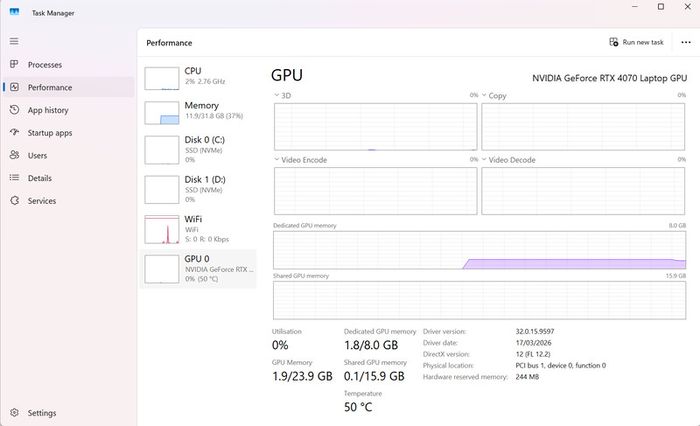Open the Users page
This screenshot has width=700, height=426.
[69, 155]
